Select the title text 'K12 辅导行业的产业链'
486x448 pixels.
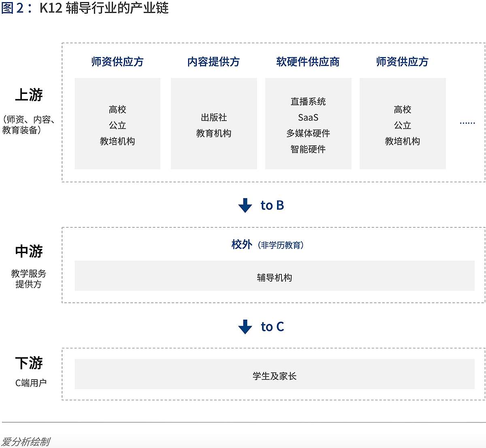pos(104,8)
